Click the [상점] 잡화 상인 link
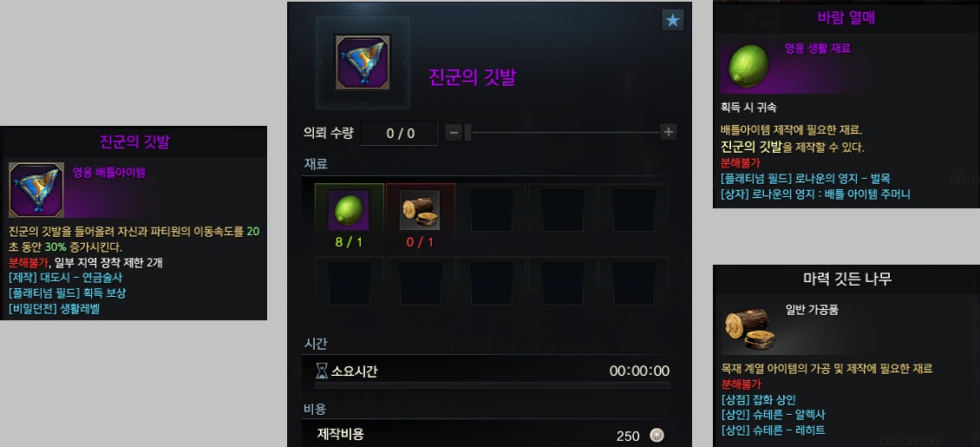 [759, 399]
